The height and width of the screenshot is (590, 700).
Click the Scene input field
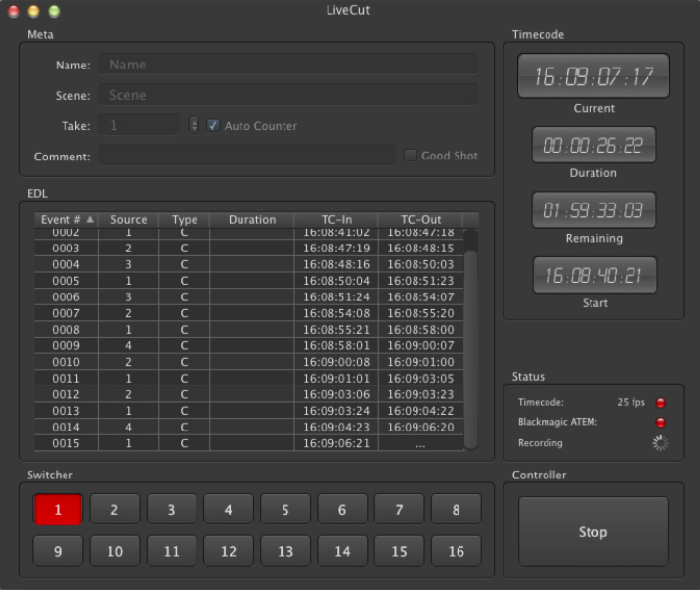click(x=288, y=95)
